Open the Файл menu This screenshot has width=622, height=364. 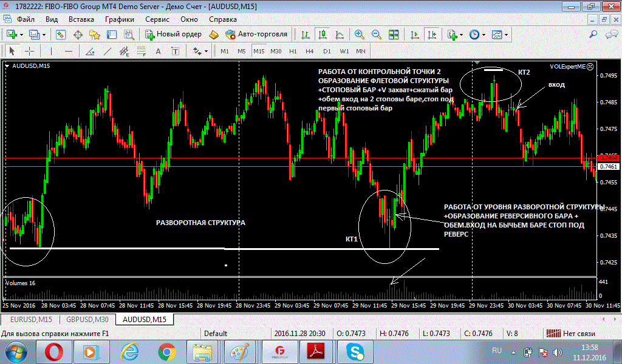[x=26, y=19]
